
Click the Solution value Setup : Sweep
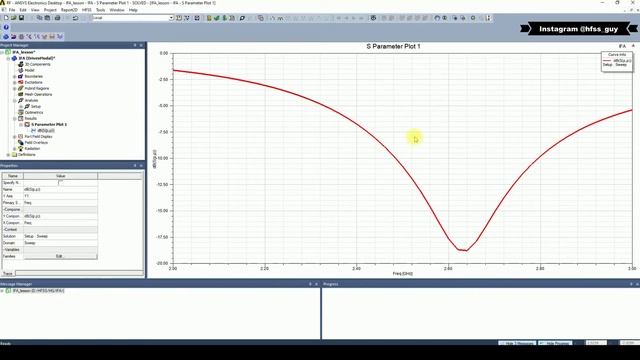[60, 236]
